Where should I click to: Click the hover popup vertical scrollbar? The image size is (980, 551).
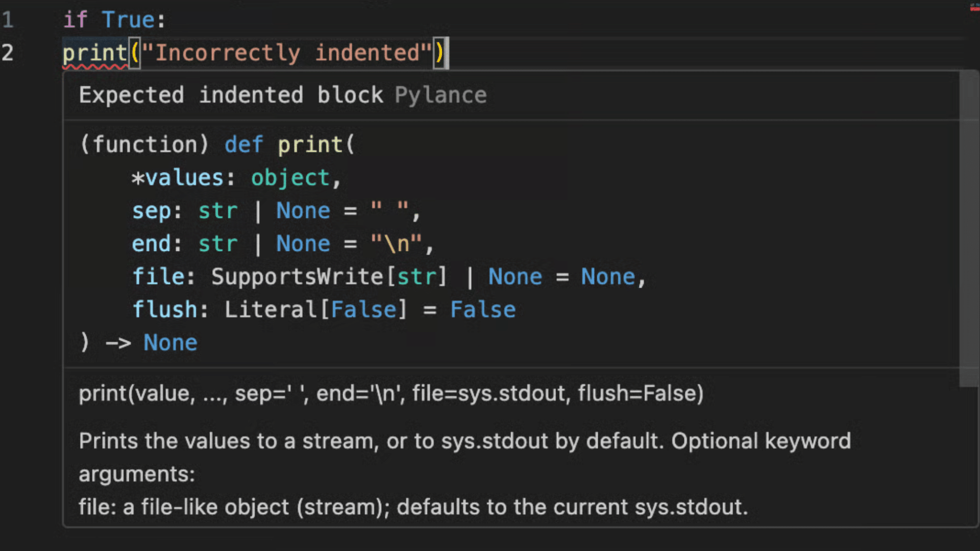[968, 229]
